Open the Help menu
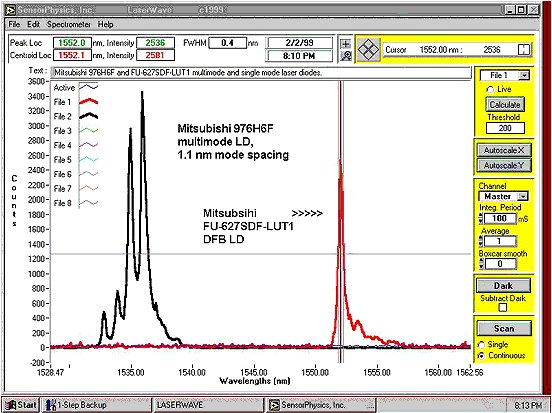 (x=105, y=24)
